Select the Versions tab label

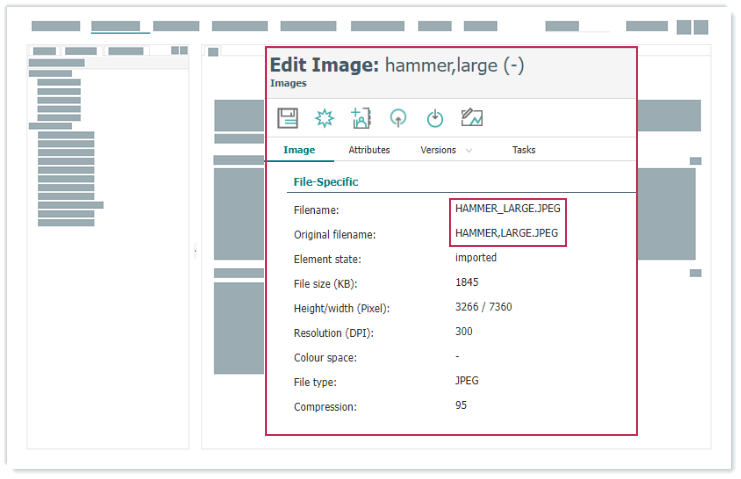438,150
